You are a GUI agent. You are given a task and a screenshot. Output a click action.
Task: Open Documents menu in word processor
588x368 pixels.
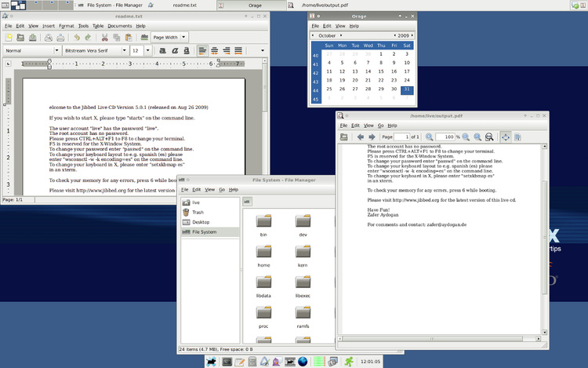(120, 26)
